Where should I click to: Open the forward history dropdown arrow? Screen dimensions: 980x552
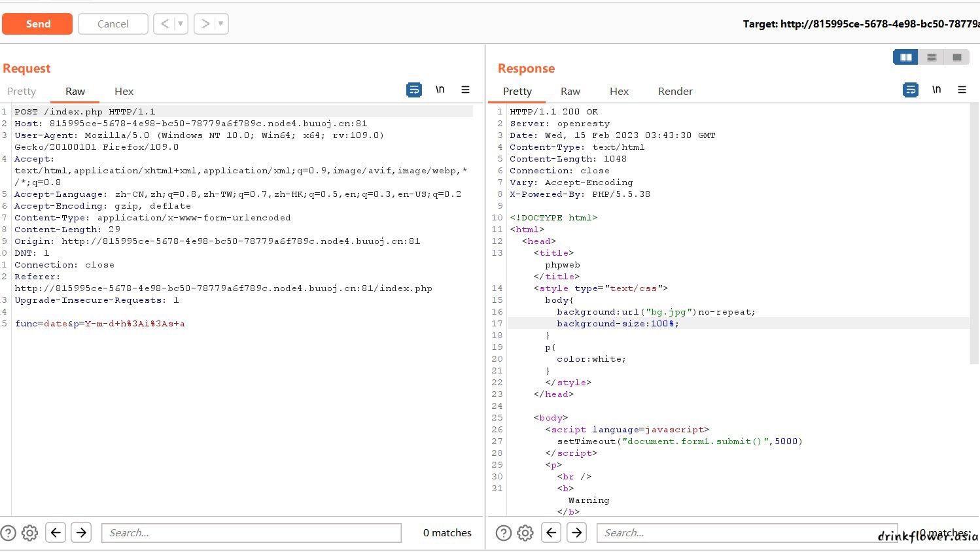[x=221, y=24]
